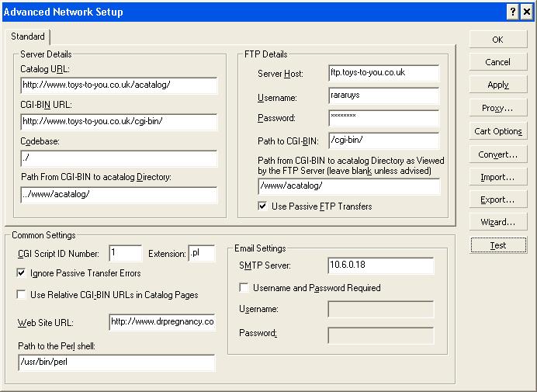Click the Convert button
537x392 pixels.
click(x=497, y=154)
